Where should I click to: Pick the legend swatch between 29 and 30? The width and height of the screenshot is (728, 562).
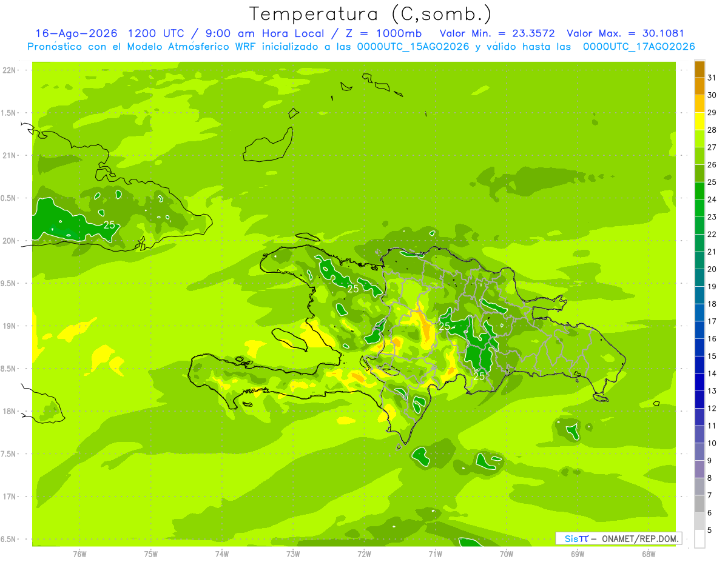tap(699, 104)
